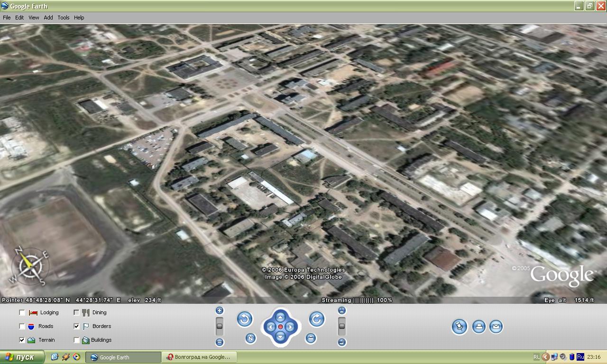Pan the map up with the arrow
Image resolution: width=607 pixels, height=364 pixels.
pyautogui.click(x=280, y=317)
